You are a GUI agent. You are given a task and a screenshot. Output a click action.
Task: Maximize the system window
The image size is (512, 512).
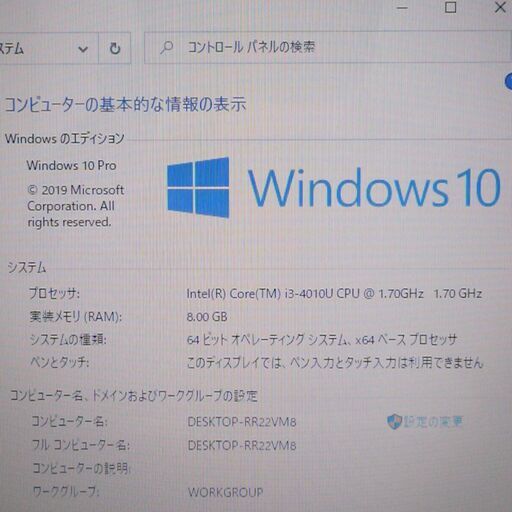[x=451, y=7]
